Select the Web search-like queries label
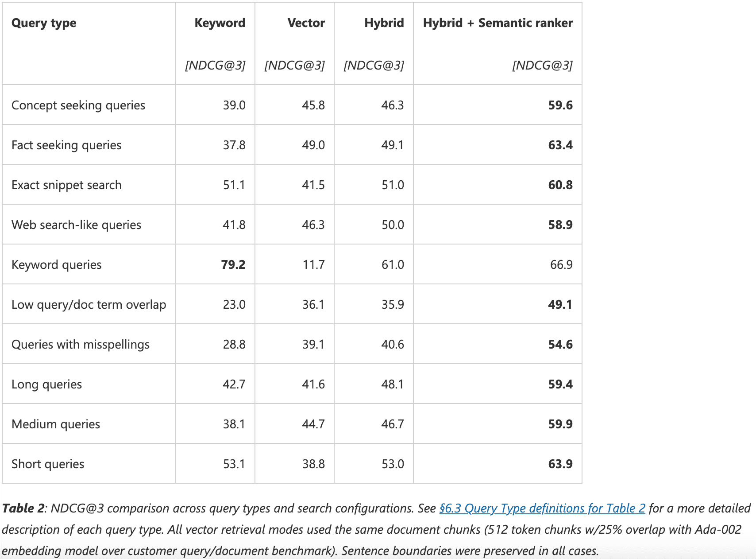Screen dimensions: 756x559 pyautogui.click(x=76, y=225)
